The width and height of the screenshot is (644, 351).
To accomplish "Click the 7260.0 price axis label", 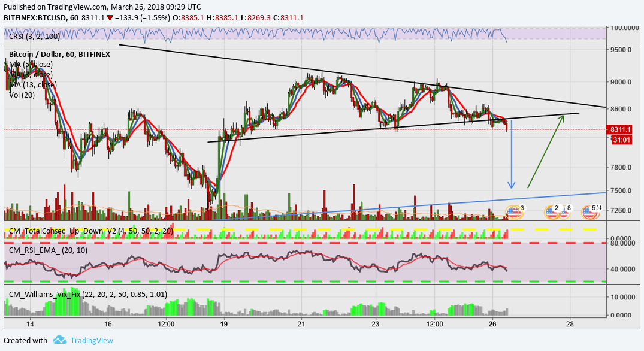I will click(x=620, y=211).
